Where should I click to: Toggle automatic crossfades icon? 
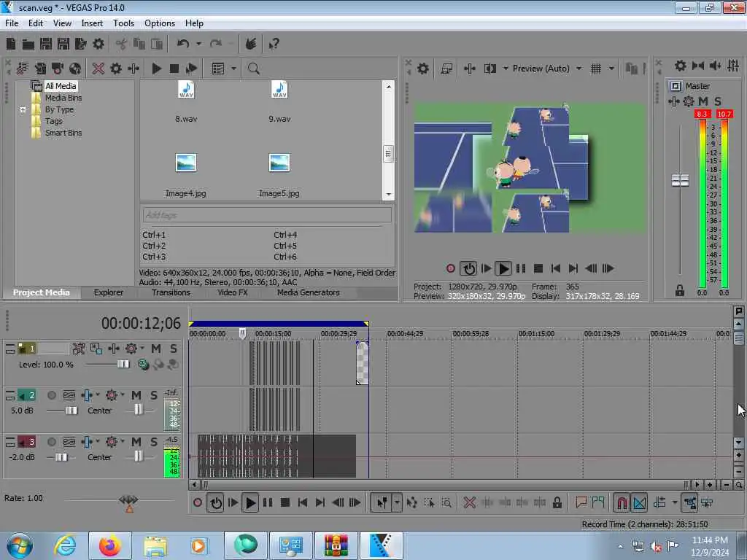click(639, 502)
